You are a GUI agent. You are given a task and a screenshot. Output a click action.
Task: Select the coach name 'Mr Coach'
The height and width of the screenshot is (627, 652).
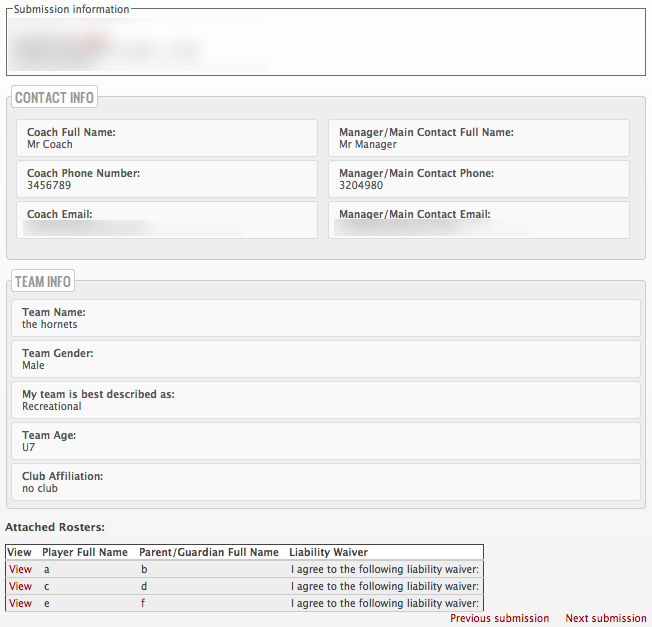coord(50,144)
